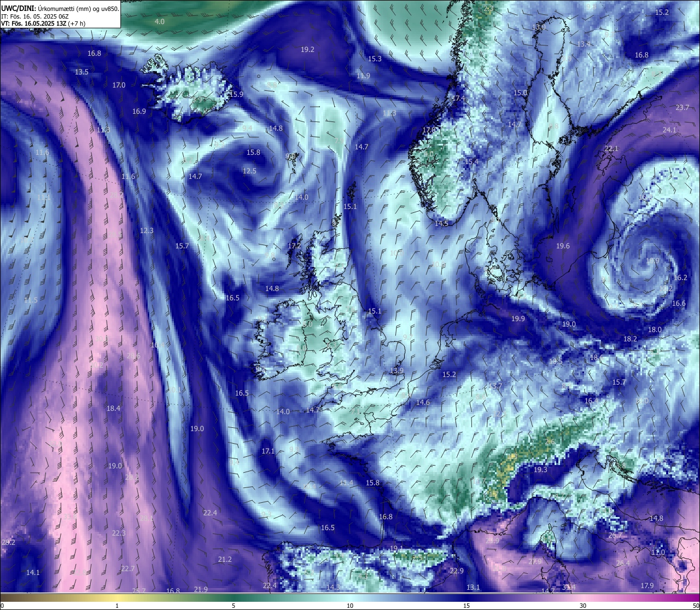Select the 16.9 value on the map
The image size is (700, 610).
[139, 111]
